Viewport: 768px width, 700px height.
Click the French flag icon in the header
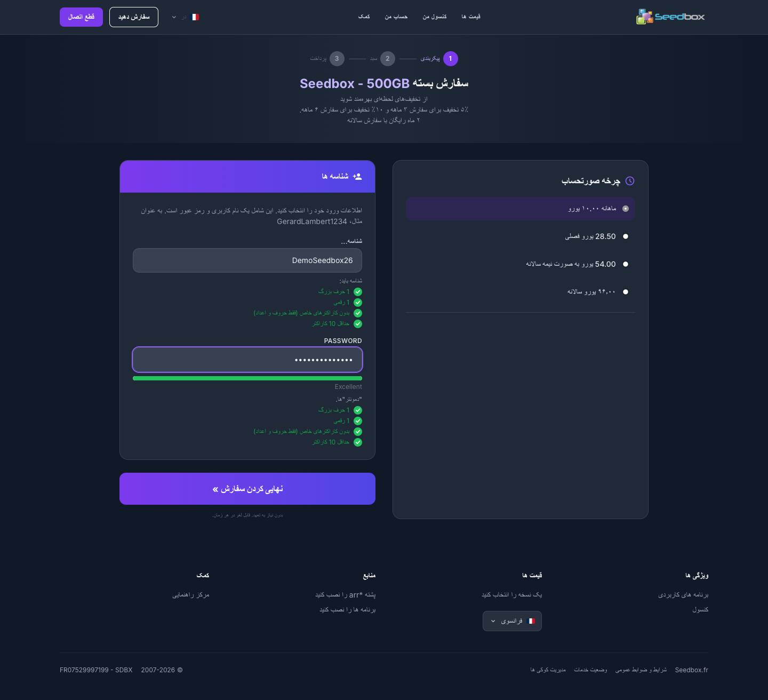click(x=195, y=17)
